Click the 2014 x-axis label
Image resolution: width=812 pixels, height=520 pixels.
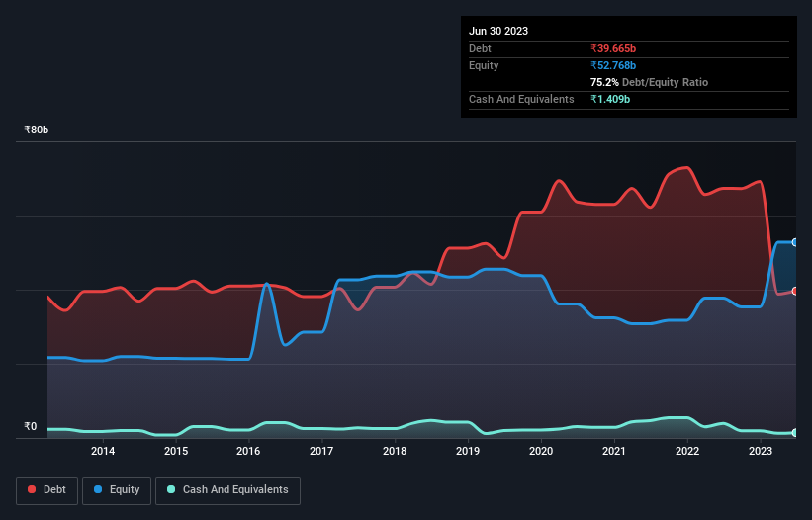(103, 451)
